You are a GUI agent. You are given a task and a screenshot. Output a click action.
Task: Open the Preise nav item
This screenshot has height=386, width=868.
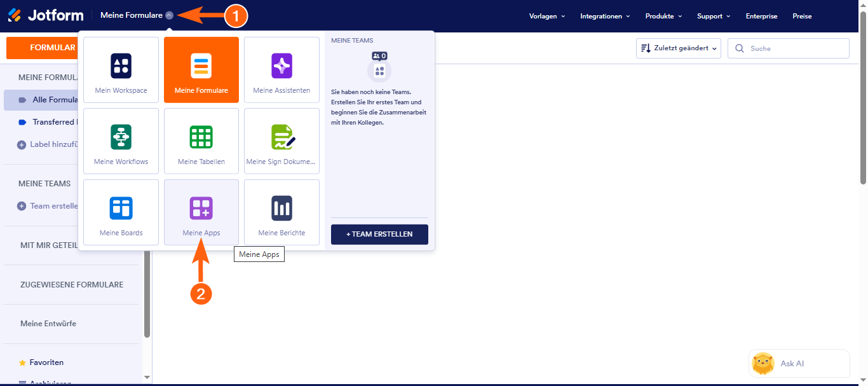pyautogui.click(x=802, y=16)
